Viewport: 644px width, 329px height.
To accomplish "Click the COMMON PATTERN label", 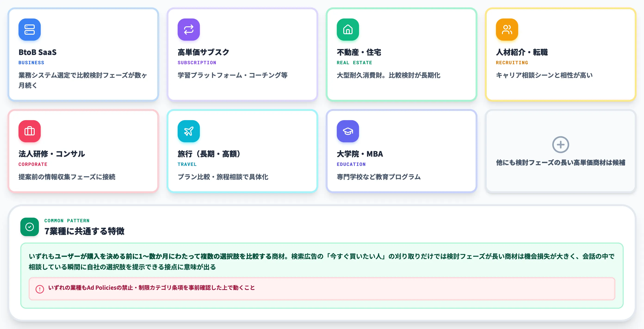I will point(67,221).
